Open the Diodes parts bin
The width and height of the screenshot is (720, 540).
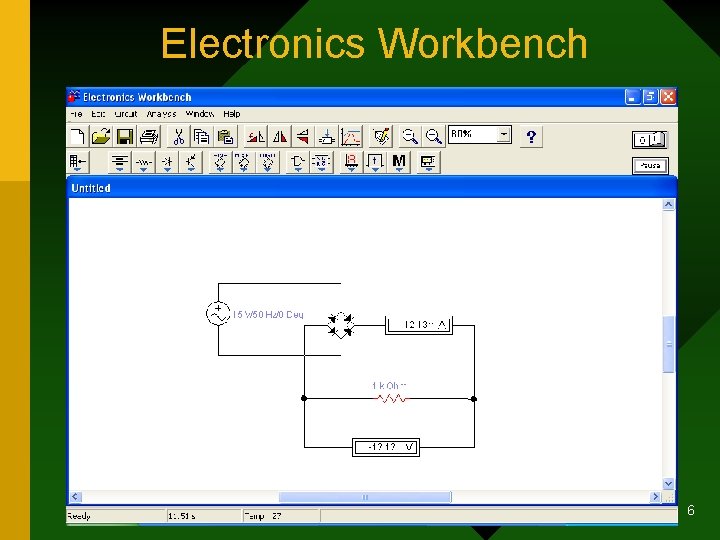[x=167, y=162]
